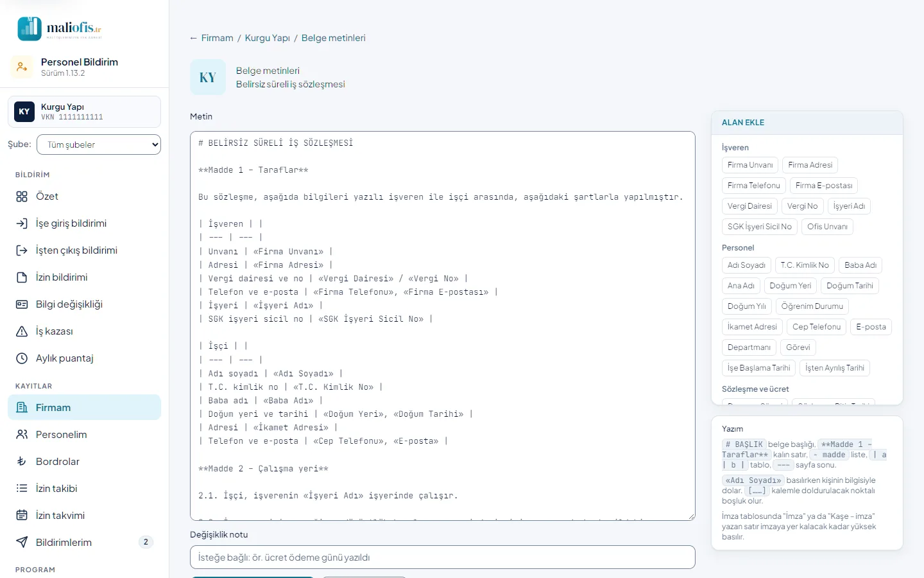924x578 pixels.
Task: Insert the Firma Adresi field
Action: point(810,165)
